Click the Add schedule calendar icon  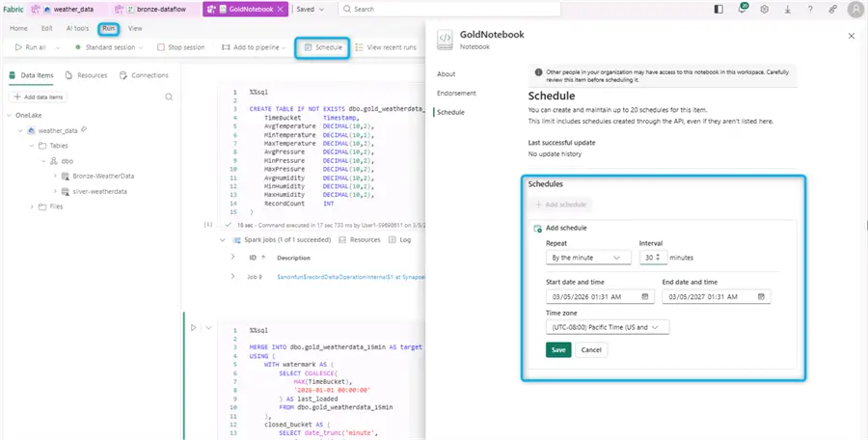537,228
